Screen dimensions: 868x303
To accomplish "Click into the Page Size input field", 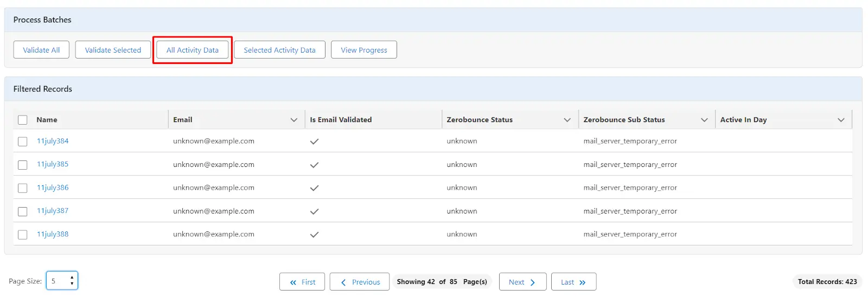I will 58,281.
